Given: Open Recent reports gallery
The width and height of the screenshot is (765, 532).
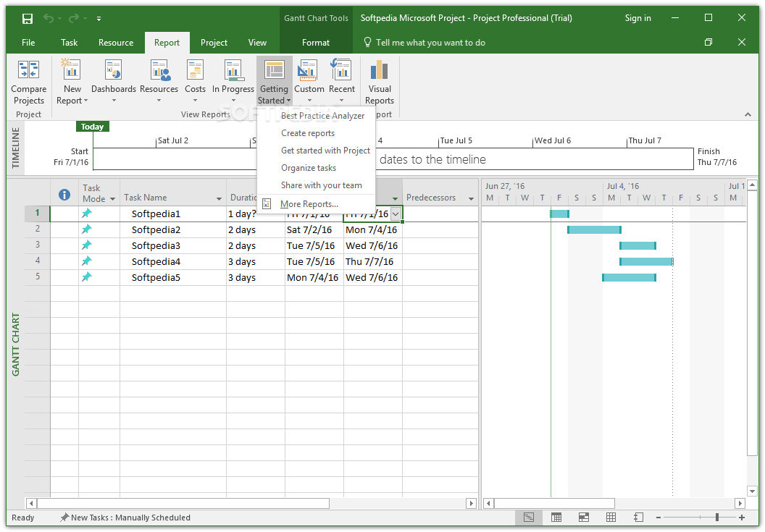Looking at the screenshot, I should pyautogui.click(x=341, y=82).
